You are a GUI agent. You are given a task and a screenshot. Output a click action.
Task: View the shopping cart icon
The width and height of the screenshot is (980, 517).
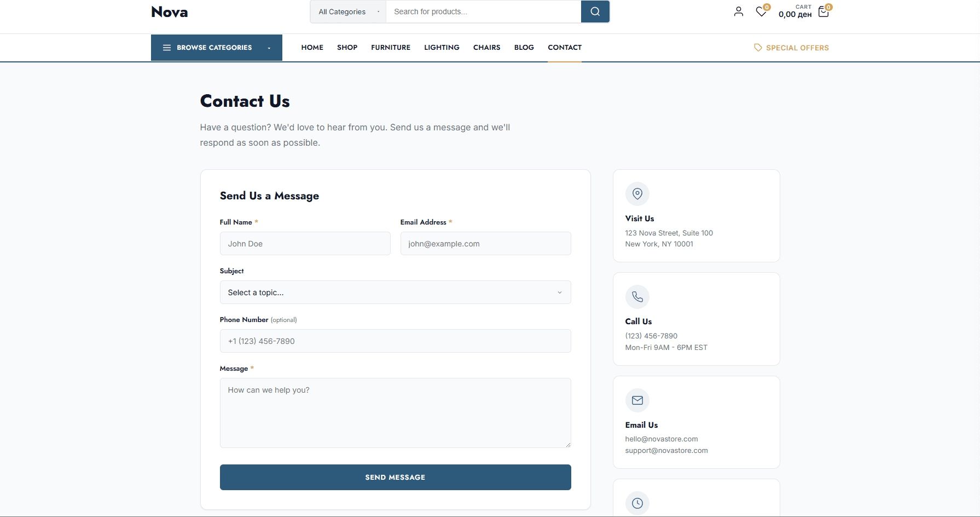pos(823,12)
